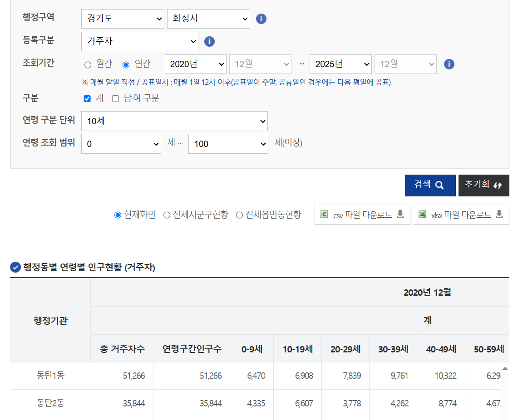Open the 경기도 province dropdown
The image size is (518, 420).
123,19
